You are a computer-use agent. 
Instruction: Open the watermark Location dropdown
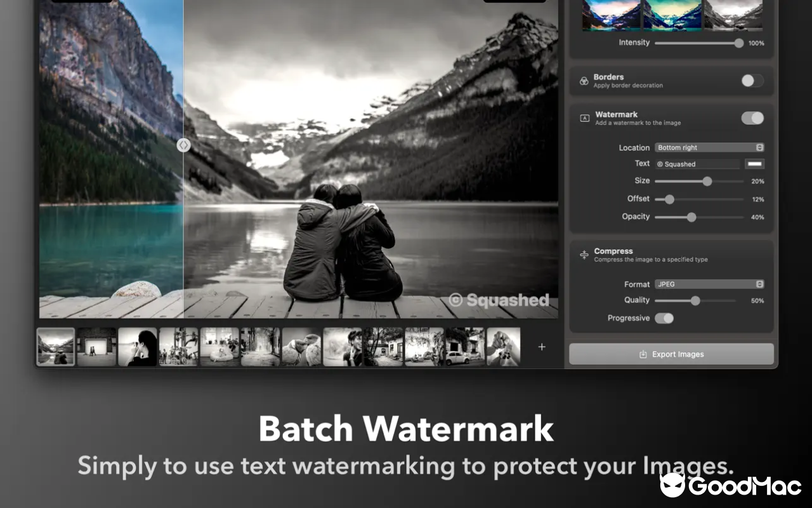tap(709, 147)
